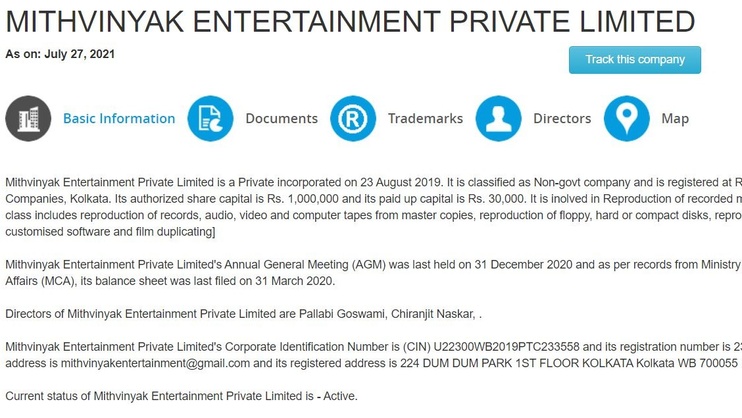Click the As on: July 27, 2021 date

coord(60,54)
